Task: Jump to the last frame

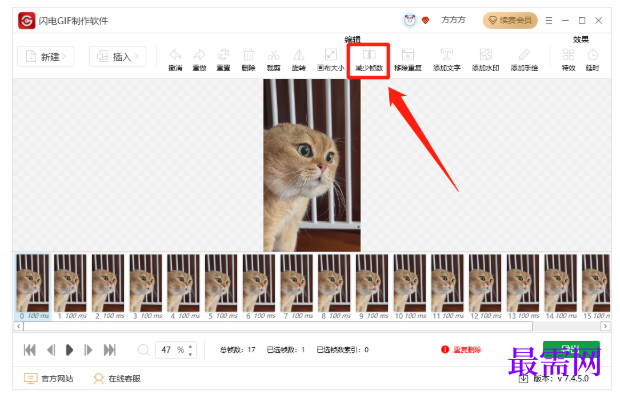Action: tap(110, 350)
